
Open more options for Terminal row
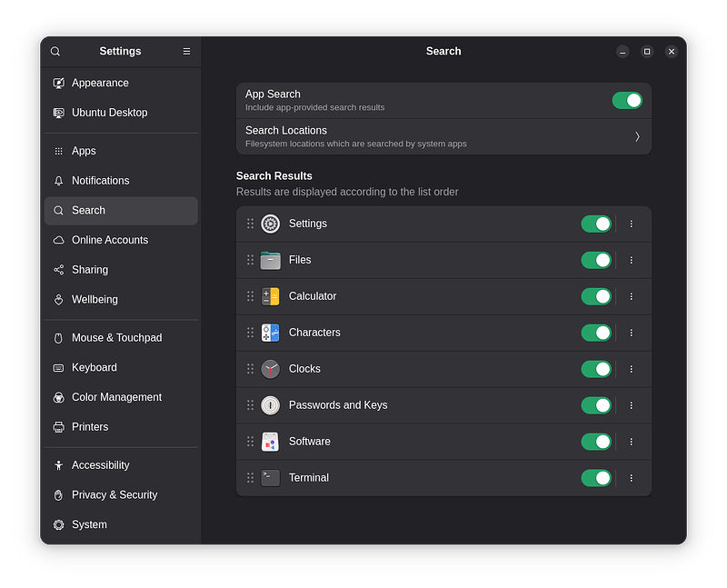coord(631,478)
